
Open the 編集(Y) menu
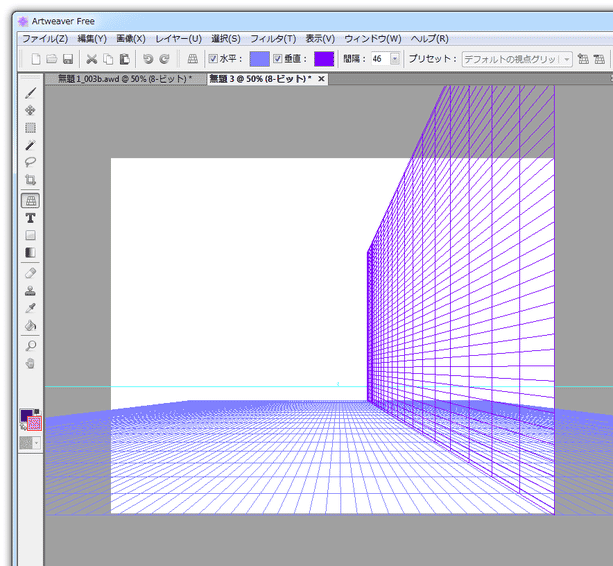point(92,39)
